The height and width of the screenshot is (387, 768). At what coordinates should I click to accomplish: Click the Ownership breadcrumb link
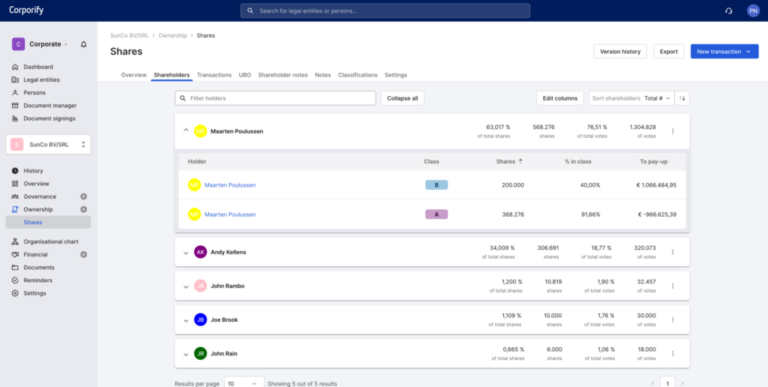[172, 36]
